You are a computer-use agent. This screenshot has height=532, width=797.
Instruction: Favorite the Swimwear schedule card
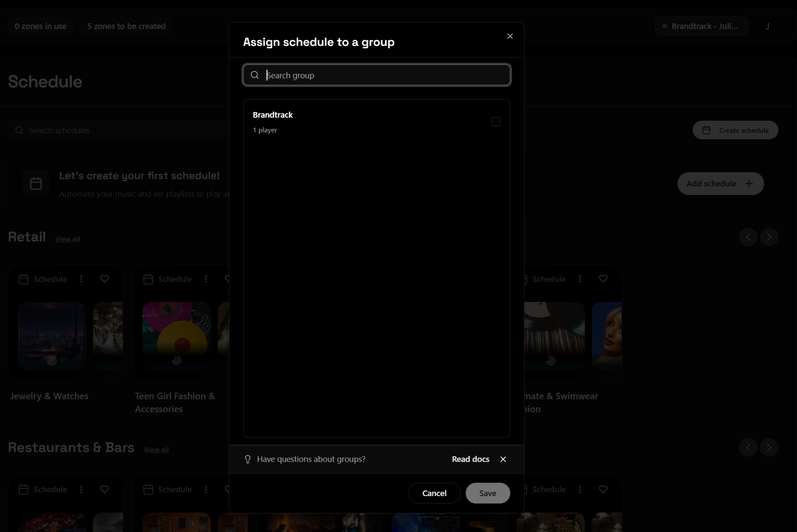(x=603, y=279)
